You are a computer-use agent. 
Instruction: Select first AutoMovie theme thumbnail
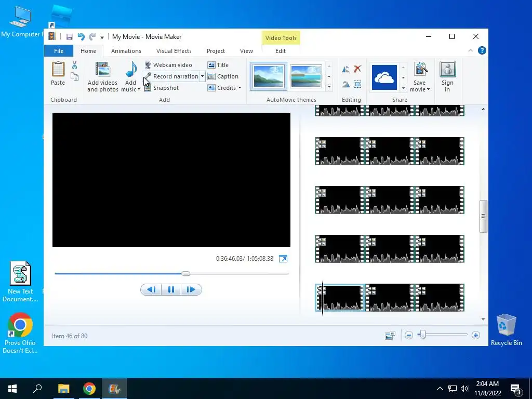tap(269, 77)
